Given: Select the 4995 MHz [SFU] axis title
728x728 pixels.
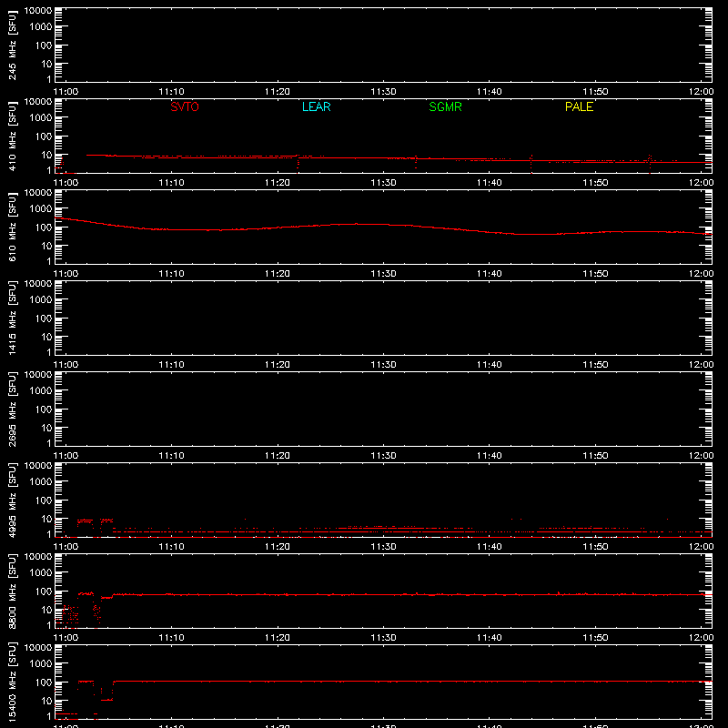Looking at the screenshot, I should 12,500.
